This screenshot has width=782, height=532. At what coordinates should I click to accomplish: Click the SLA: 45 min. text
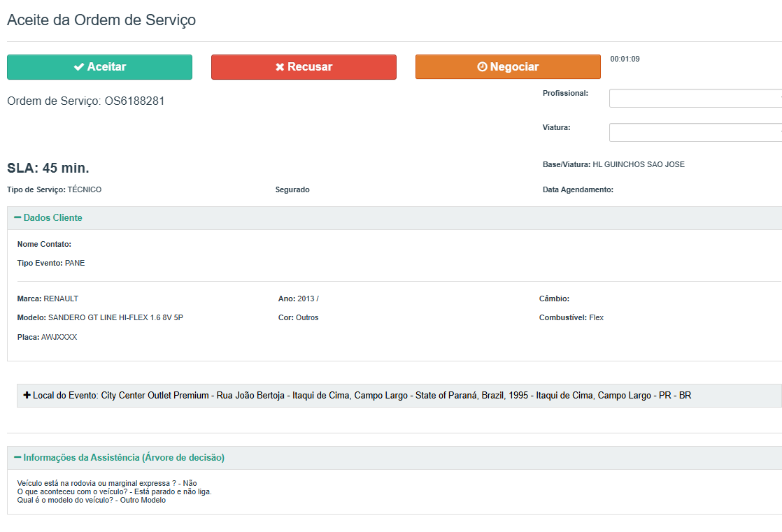point(48,168)
